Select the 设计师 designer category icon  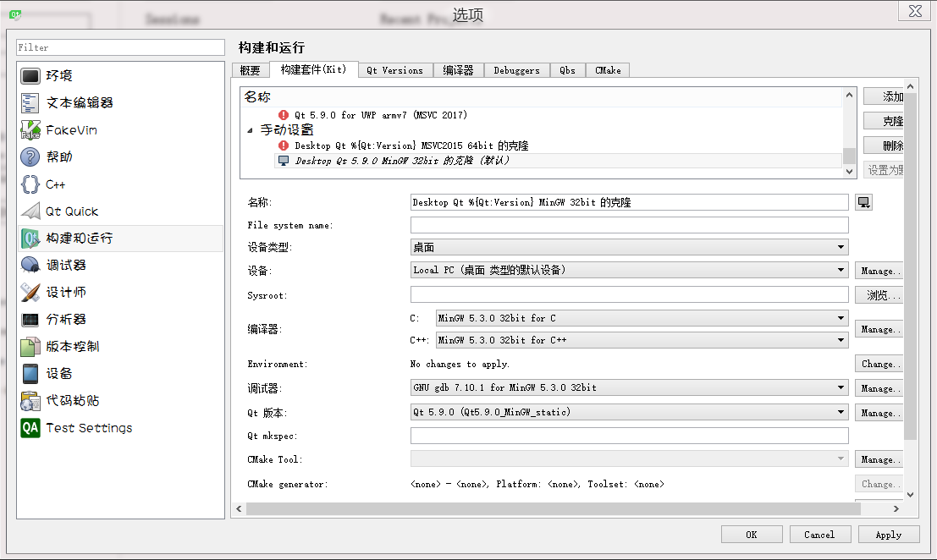(x=30, y=292)
